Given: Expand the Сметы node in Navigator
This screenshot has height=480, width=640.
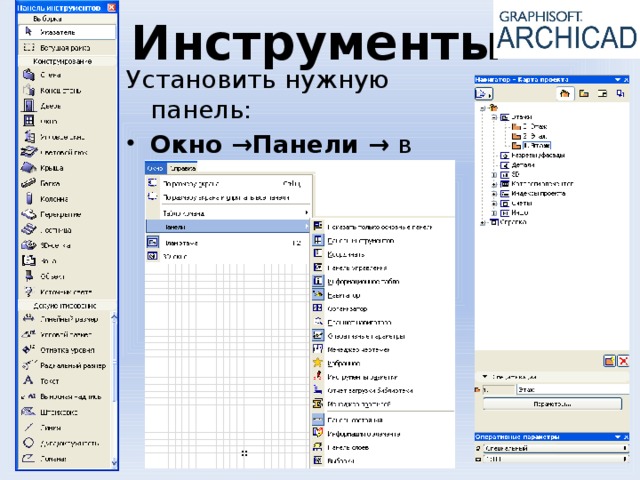Looking at the screenshot, I should 494,203.
